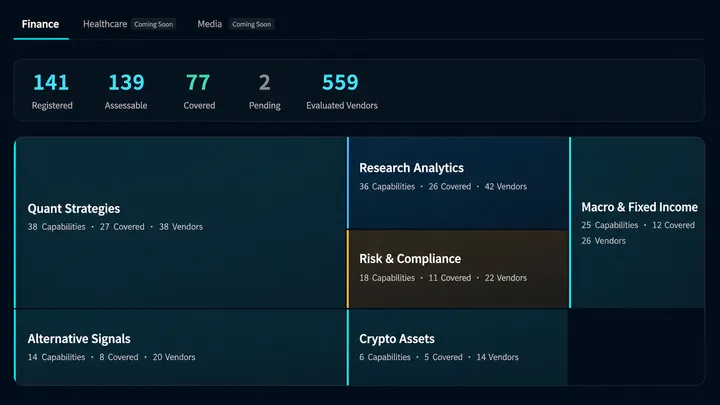Screen dimensions: 720x405
Task: Open the Risk & Compliance tile
Action: pos(458,269)
